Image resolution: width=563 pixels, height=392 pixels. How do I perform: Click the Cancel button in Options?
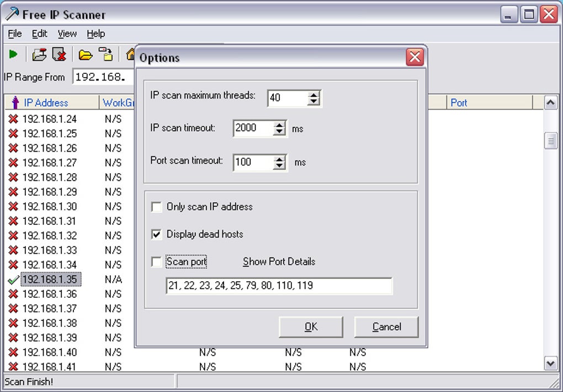(386, 327)
